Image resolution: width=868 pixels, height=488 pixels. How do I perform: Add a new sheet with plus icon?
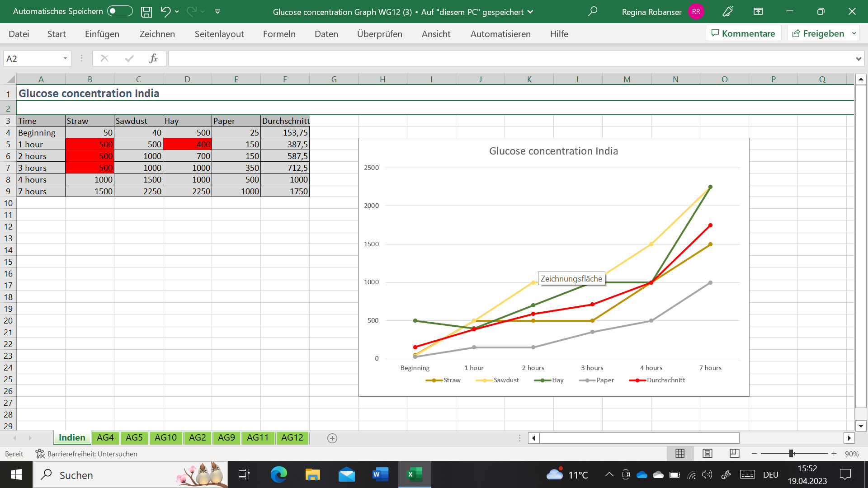point(332,438)
